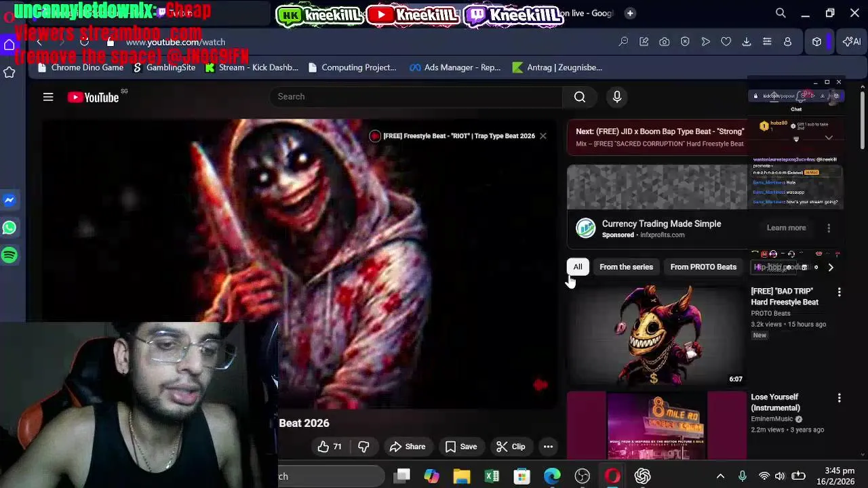Open the EminemMusic channel link
This screenshot has width=868, height=488.
tap(772, 419)
